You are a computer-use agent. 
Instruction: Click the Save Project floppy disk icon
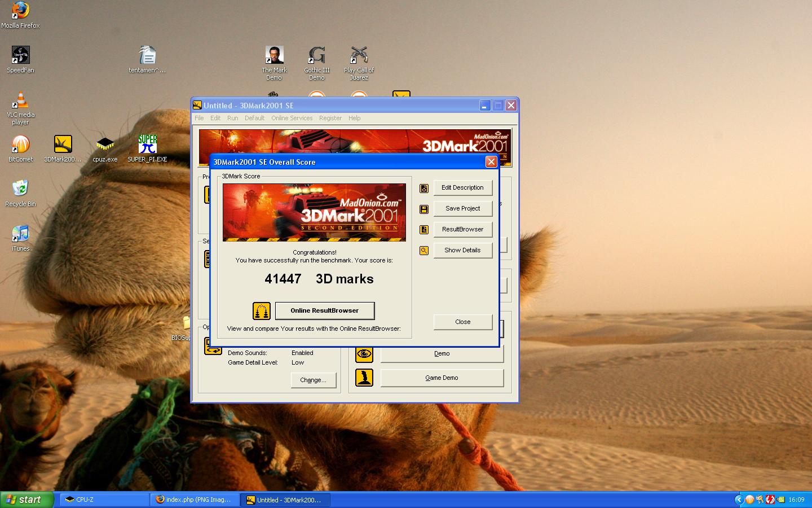click(x=424, y=209)
